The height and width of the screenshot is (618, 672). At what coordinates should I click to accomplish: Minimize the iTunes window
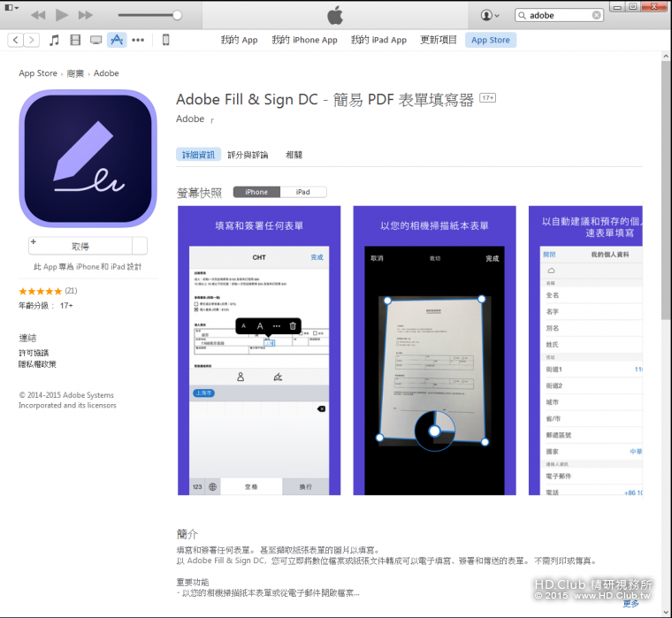coord(617,7)
